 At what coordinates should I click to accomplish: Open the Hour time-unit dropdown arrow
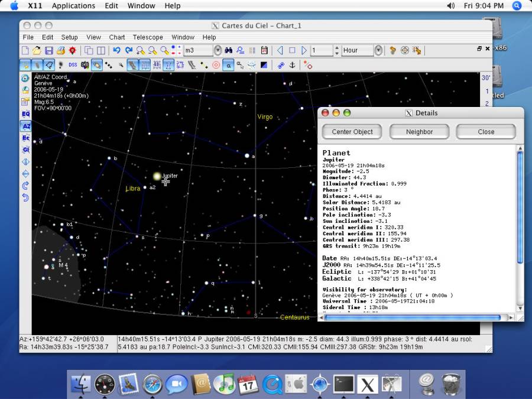coord(379,51)
